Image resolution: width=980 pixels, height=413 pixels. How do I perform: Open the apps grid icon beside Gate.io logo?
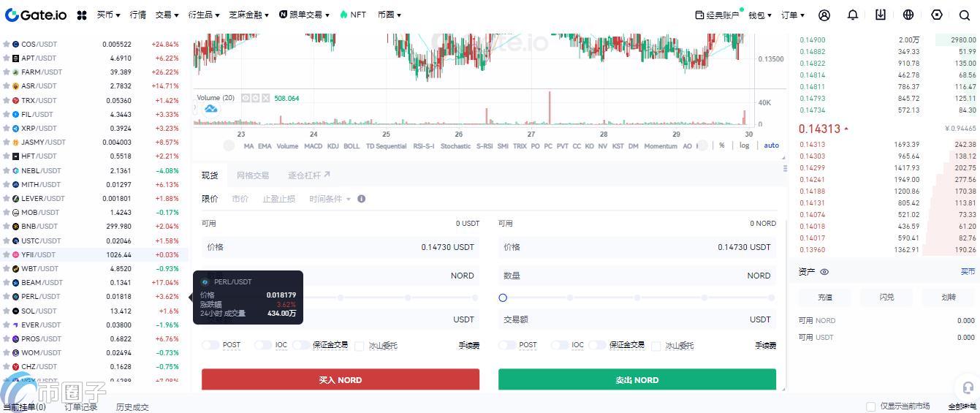tap(82, 15)
